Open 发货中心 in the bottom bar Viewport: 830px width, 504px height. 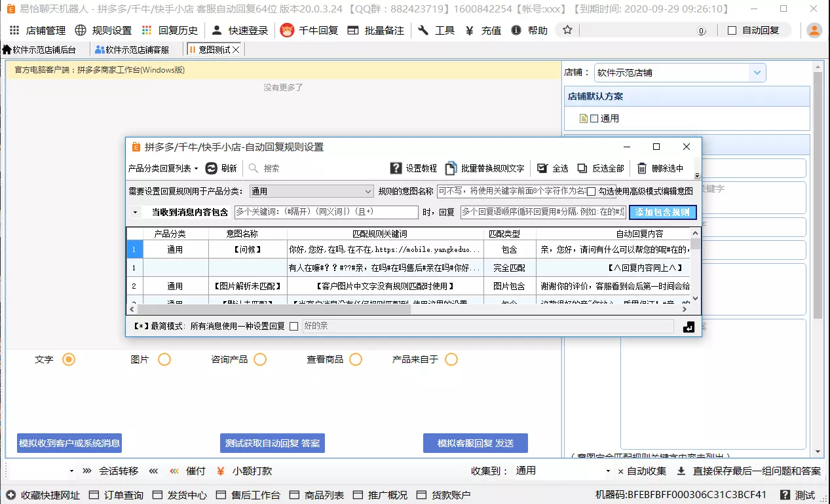[x=180, y=495]
